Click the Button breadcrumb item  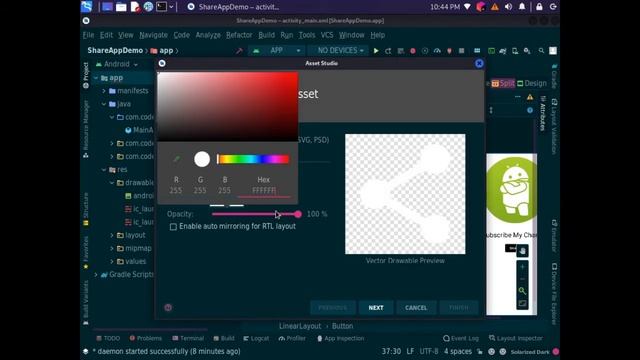(342, 326)
